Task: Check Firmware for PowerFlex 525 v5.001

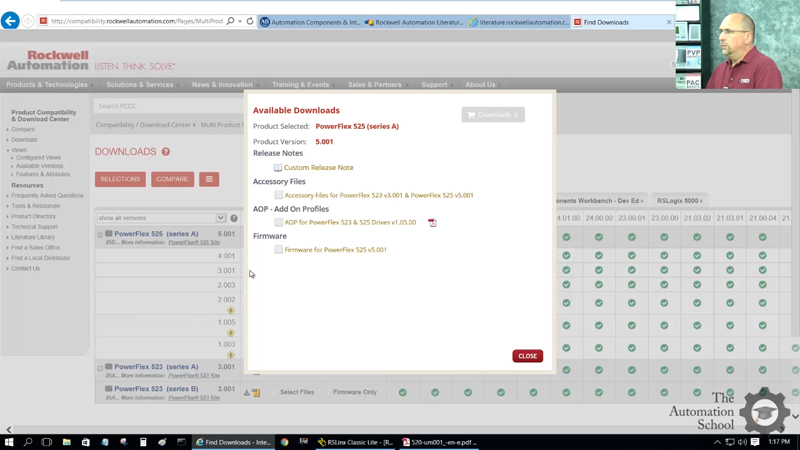Action: (278, 249)
